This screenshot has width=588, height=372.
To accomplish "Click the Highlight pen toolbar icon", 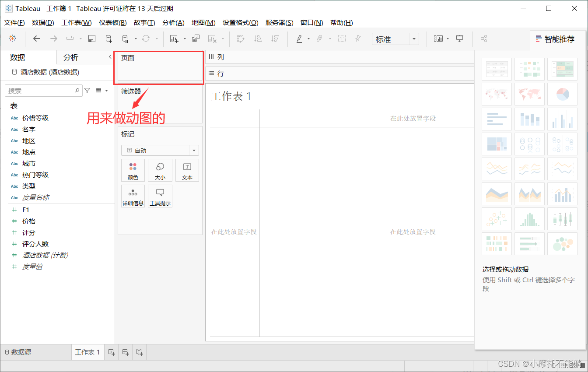I will pos(299,39).
